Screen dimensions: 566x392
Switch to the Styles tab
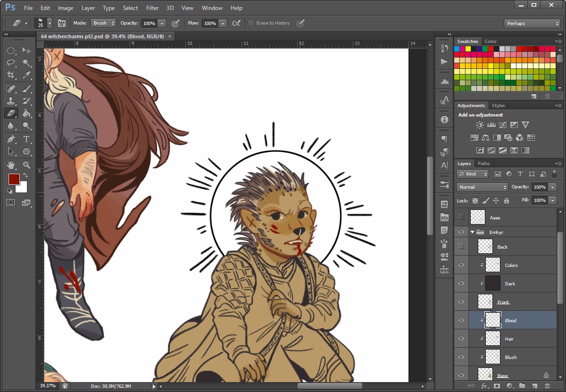point(498,106)
